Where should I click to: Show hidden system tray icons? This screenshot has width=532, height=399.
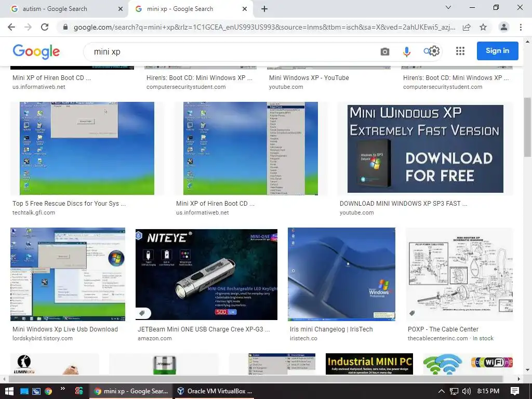point(441,391)
